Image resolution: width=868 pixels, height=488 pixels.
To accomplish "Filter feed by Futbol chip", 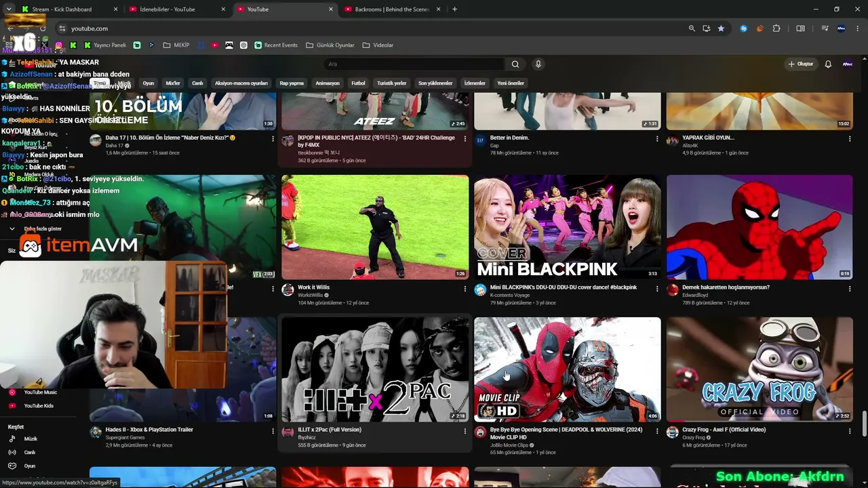I will pyautogui.click(x=358, y=83).
